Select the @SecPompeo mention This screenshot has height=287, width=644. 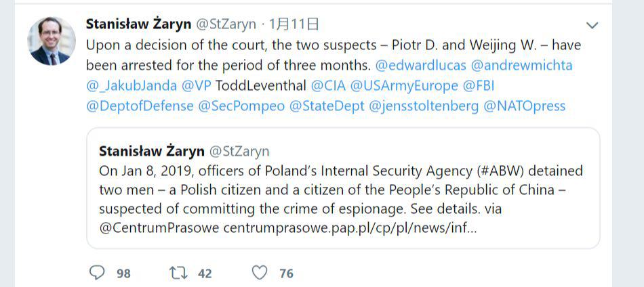(x=240, y=106)
